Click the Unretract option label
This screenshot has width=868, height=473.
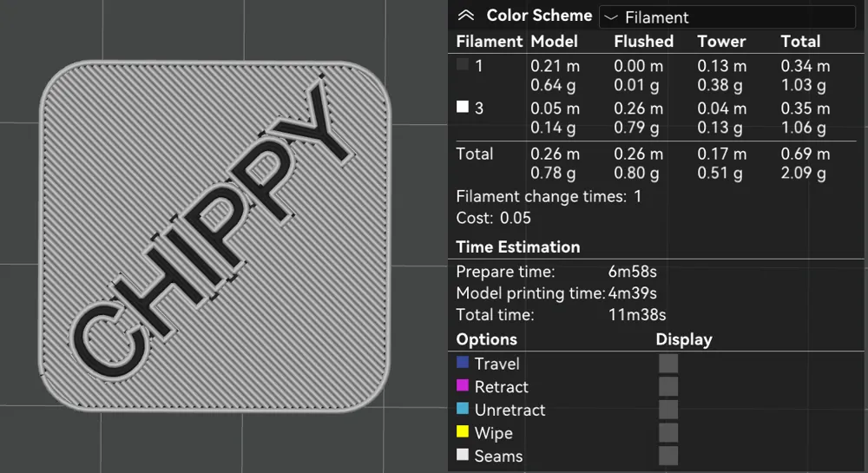tap(510, 411)
